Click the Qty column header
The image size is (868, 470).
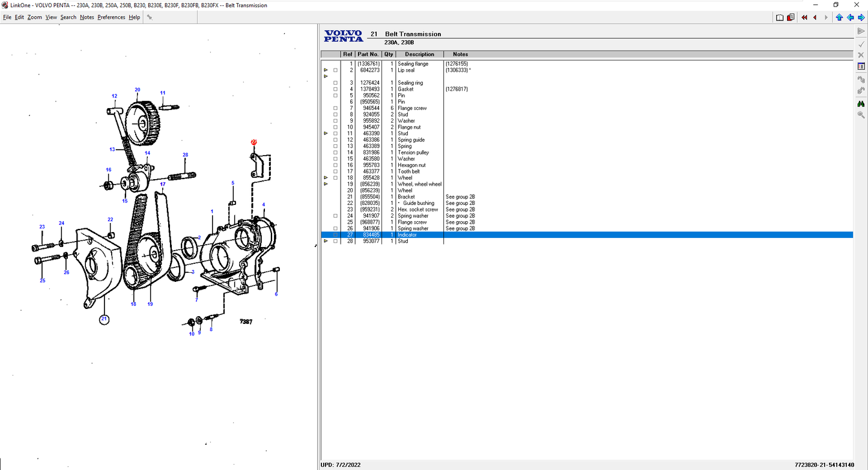tap(389, 55)
